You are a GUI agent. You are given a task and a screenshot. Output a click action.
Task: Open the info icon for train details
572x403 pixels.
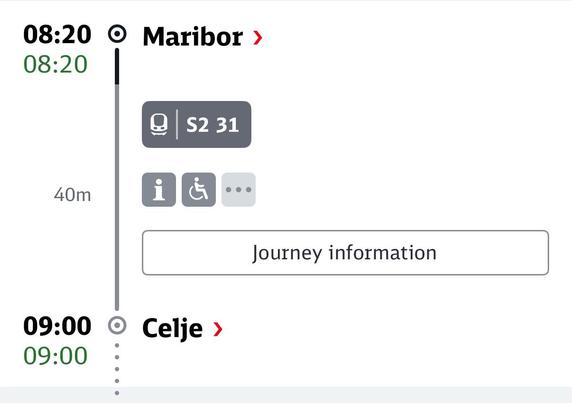point(159,190)
